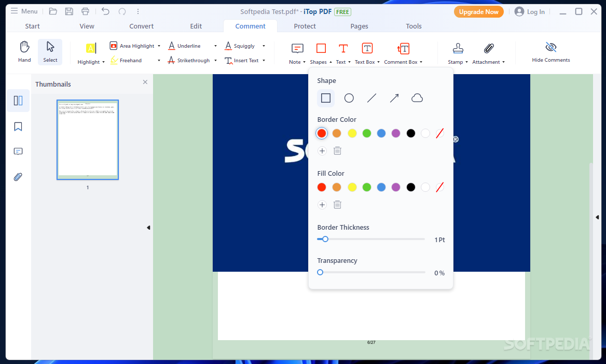The width and height of the screenshot is (606, 364).
Task: Select the Hand tool
Action: point(24,52)
